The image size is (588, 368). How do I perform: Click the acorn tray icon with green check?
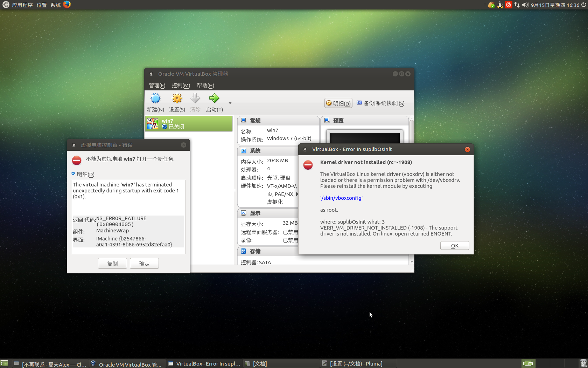[x=491, y=5]
